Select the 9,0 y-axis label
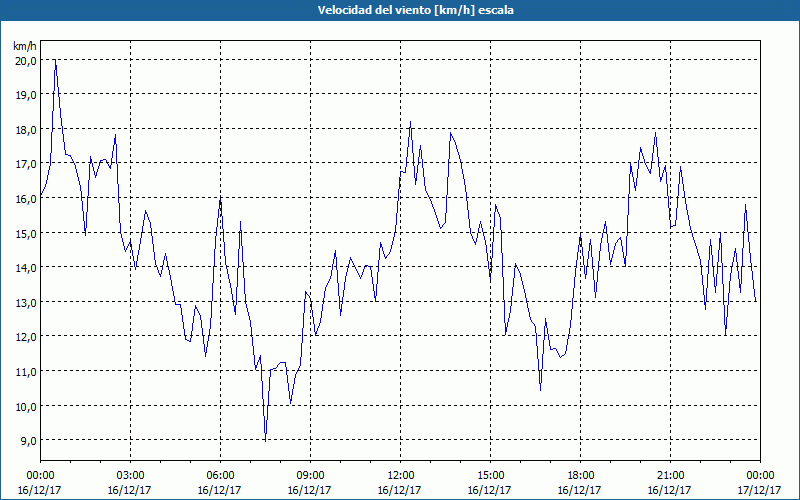Image resolution: width=800 pixels, height=500 pixels. (x=28, y=441)
